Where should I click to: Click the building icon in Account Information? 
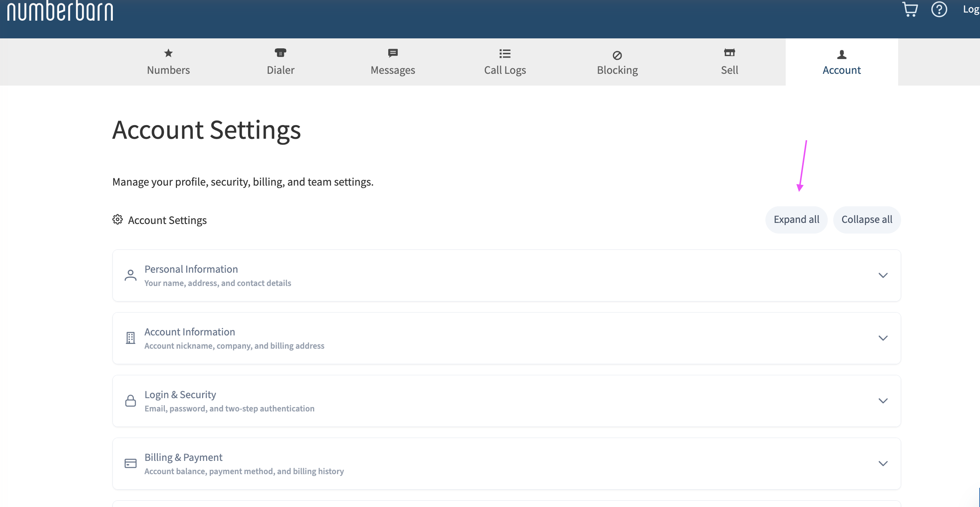tap(131, 338)
